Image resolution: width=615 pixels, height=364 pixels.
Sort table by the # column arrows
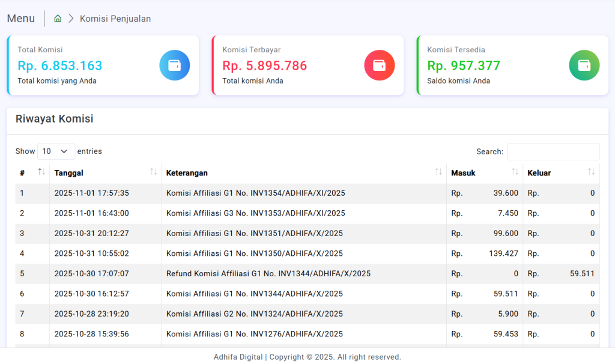[41, 172]
